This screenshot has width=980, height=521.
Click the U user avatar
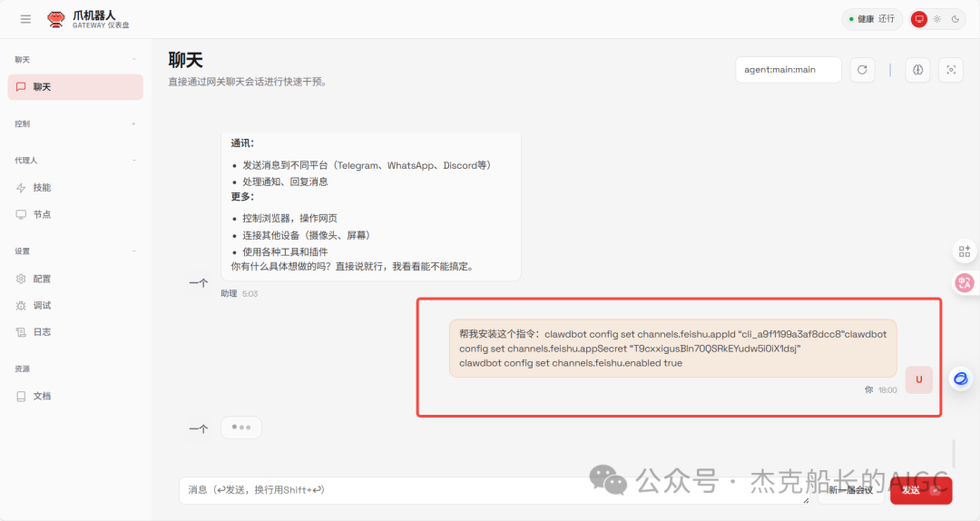tap(918, 379)
